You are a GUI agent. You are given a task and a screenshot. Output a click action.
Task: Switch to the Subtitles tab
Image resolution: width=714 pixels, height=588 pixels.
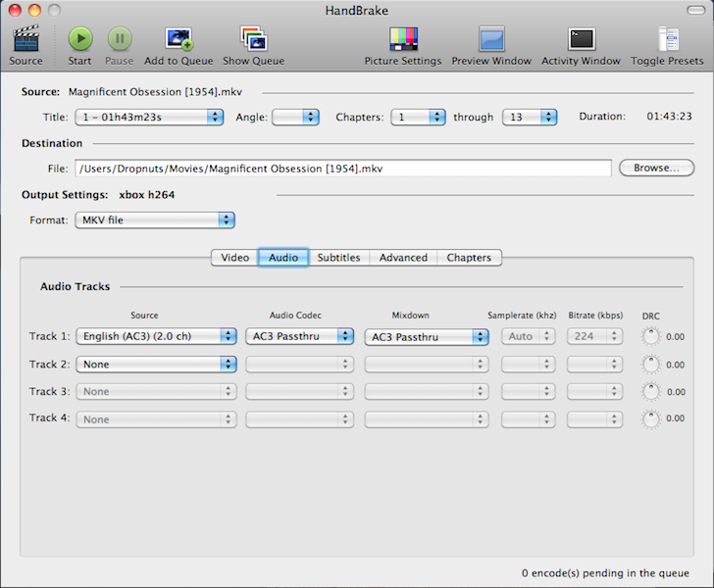click(338, 258)
